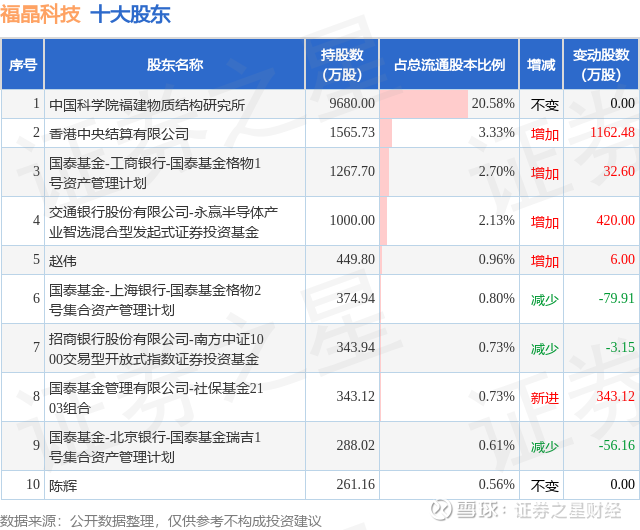Click sequence number 10
Image resolution: width=640 pixels, height=530 pixels.
click(33, 484)
